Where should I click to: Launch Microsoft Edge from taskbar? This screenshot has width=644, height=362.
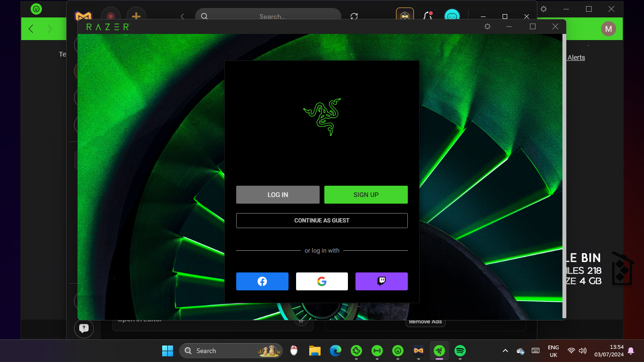(335, 351)
